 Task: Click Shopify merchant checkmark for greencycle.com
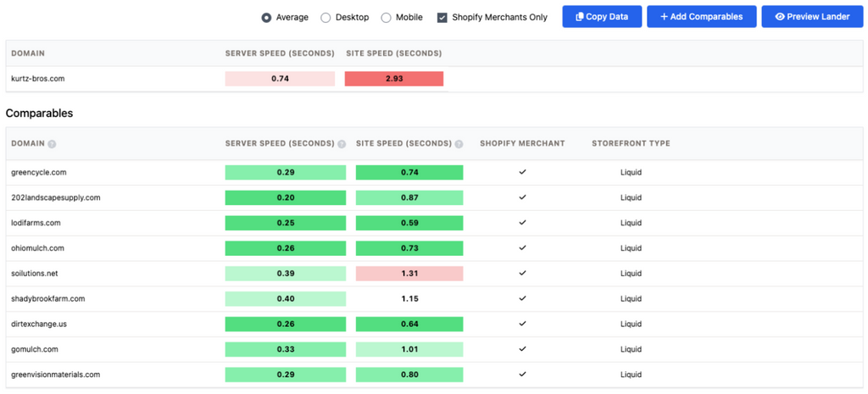(x=522, y=172)
